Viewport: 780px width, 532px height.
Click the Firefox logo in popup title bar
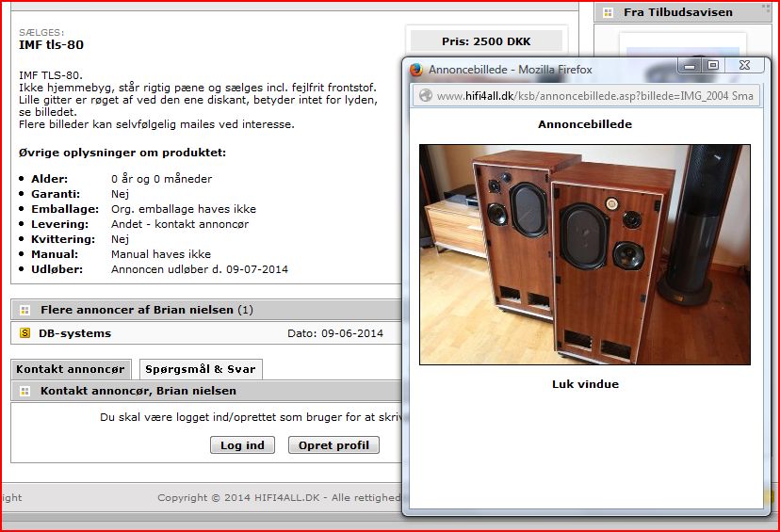click(416, 70)
